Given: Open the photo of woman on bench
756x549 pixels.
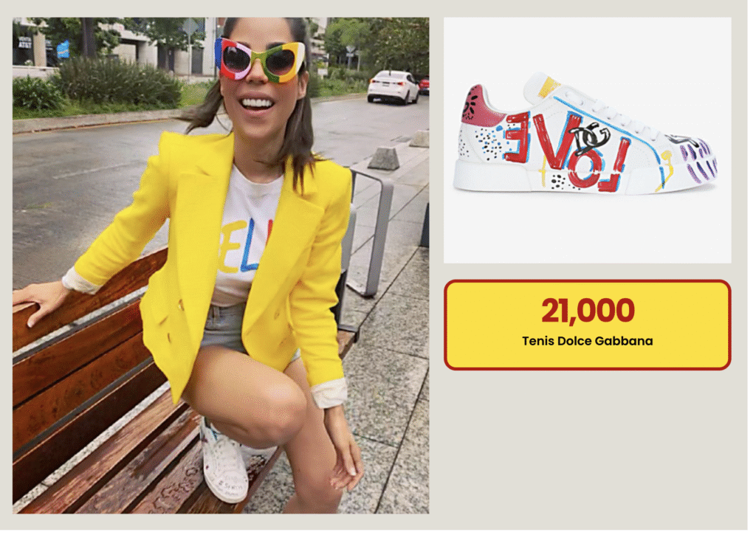Looking at the screenshot, I should [221, 266].
